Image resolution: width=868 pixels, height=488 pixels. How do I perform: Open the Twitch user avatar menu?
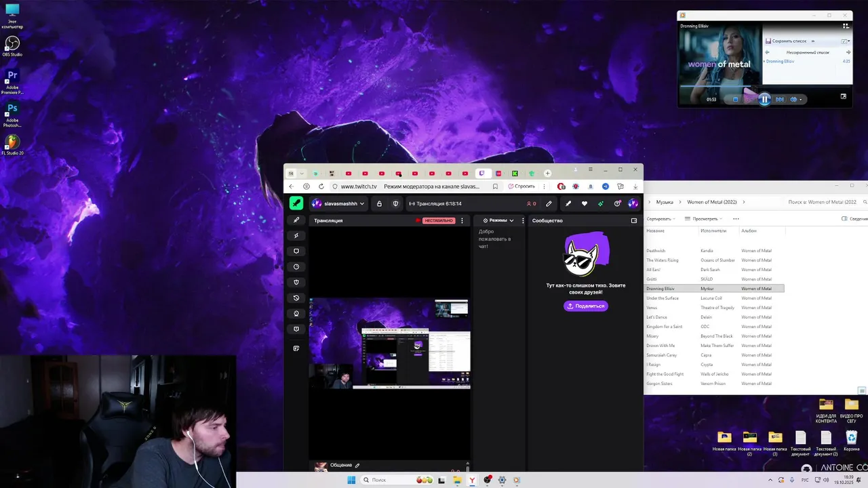tap(633, 203)
